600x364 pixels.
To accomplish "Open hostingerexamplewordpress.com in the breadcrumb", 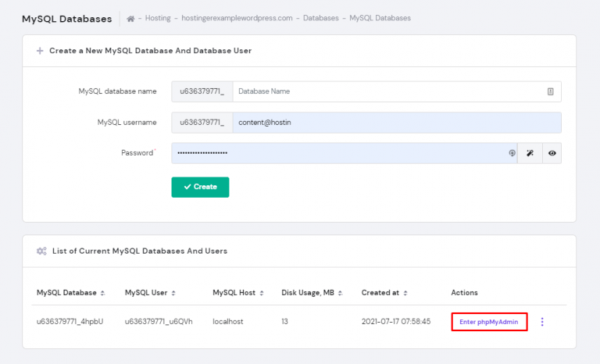I will pyautogui.click(x=237, y=18).
